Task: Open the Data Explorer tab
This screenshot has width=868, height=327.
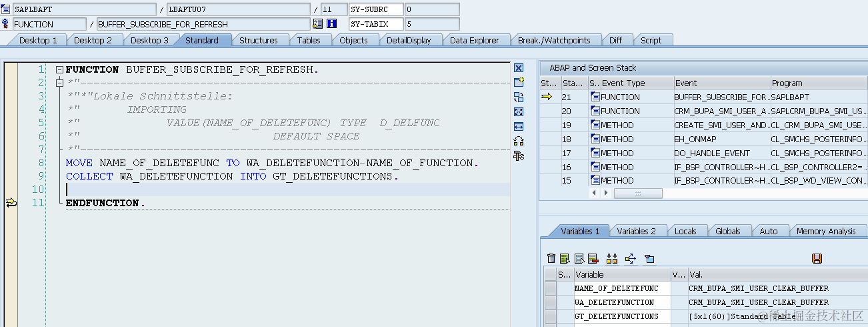Action: click(474, 40)
